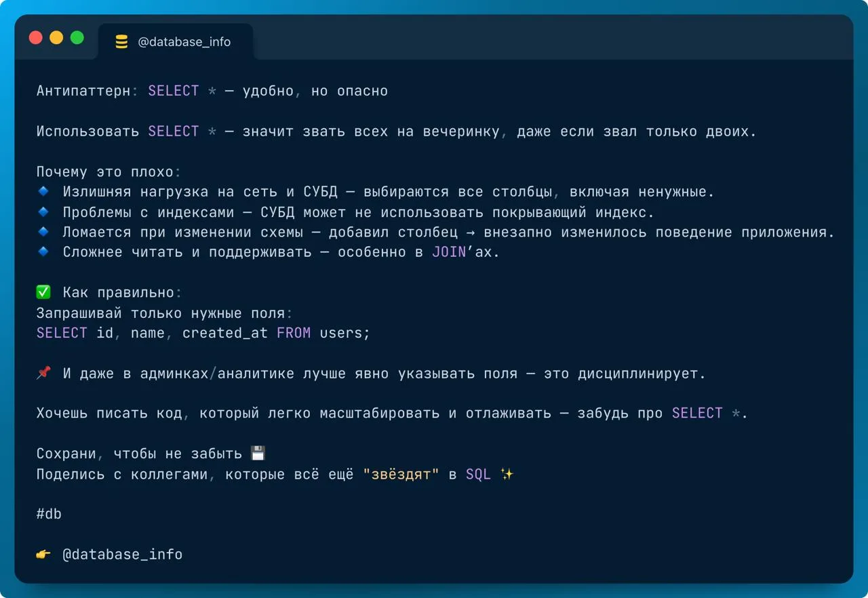Click the red pushpin emoji

(x=43, y=373)
